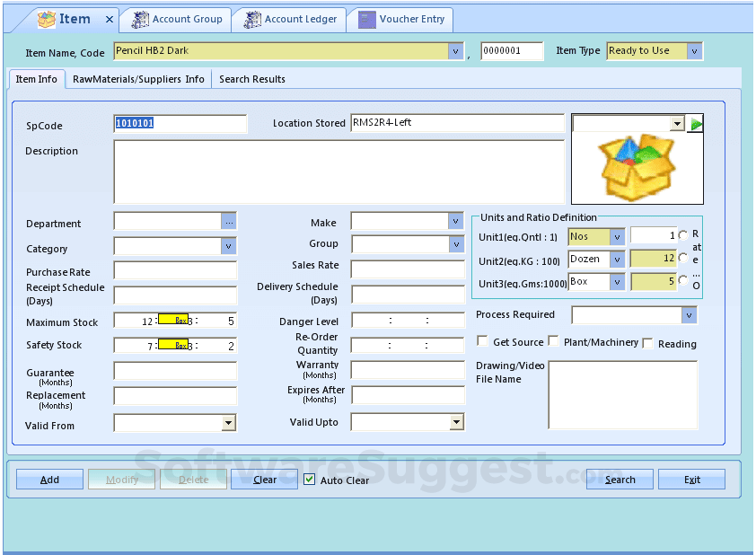Switch to RawMaterials/Suppliers Info tab
The height and width of the screenshot is (555, 756).
click(138, 79)
